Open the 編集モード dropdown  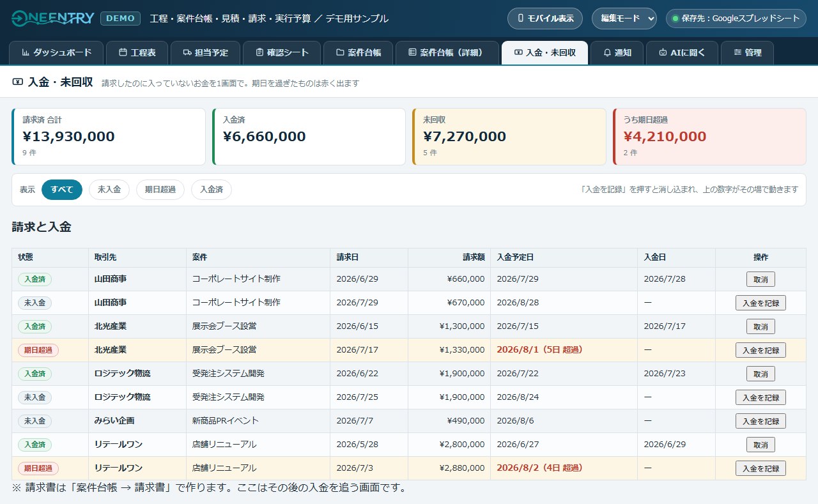tap(624, 19)
